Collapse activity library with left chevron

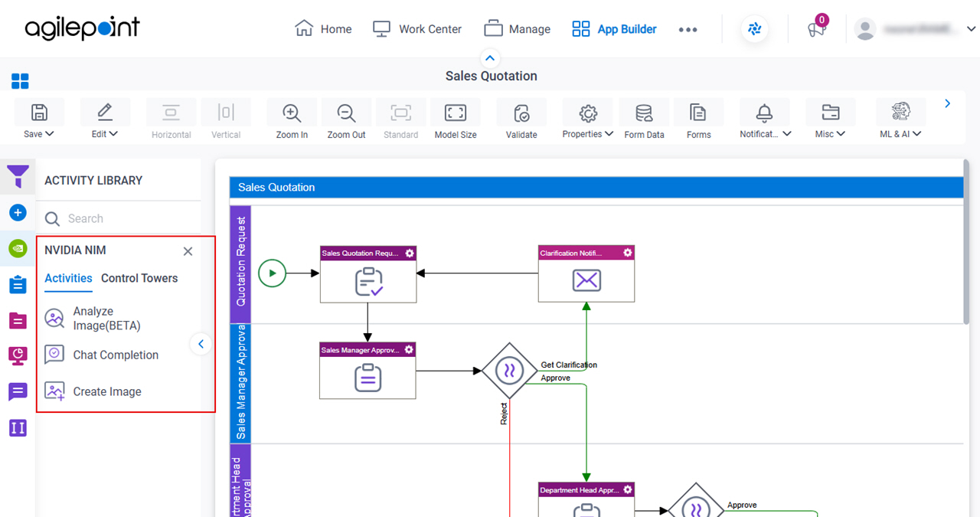201,344
